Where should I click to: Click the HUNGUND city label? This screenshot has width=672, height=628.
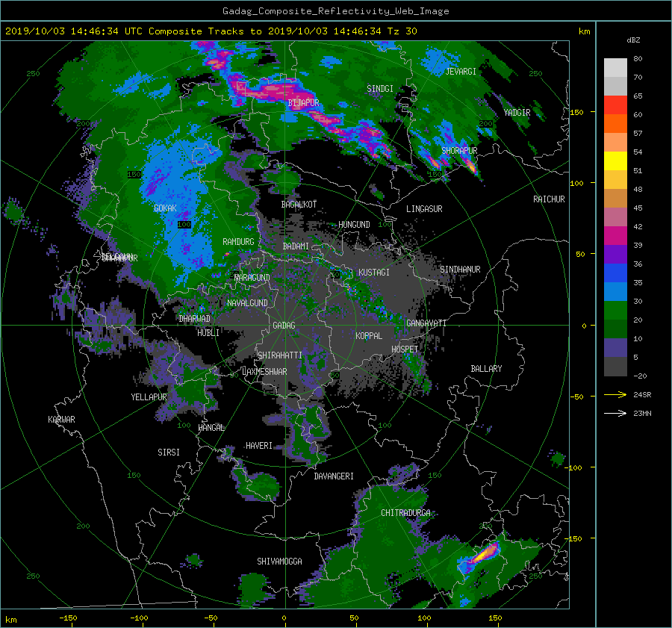click(x=354, y=225)
